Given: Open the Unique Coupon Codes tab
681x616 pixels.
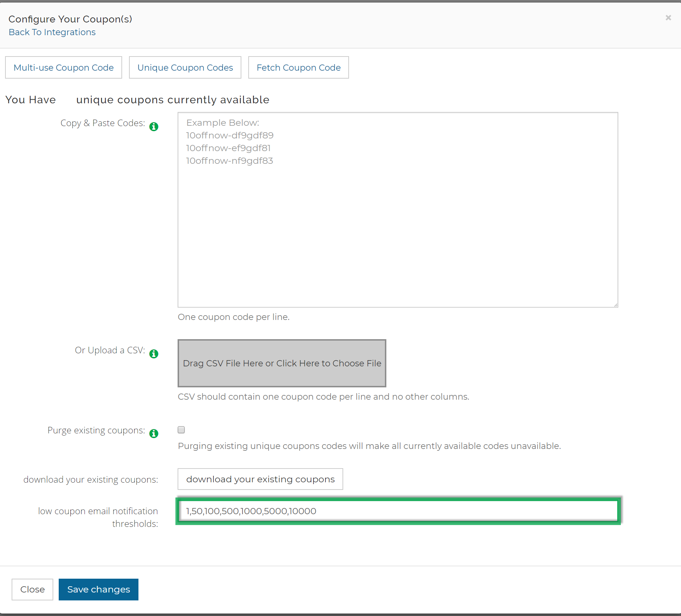Looking at the screenshot, I should pos(185,67).
